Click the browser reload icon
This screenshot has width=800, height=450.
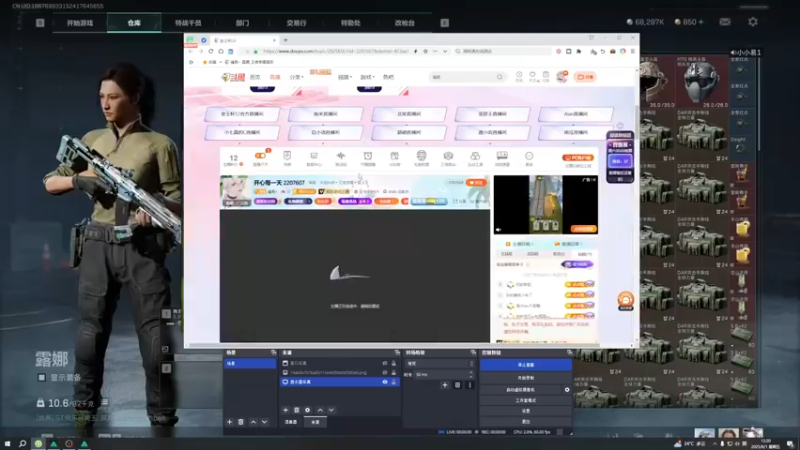click(211, 52)
